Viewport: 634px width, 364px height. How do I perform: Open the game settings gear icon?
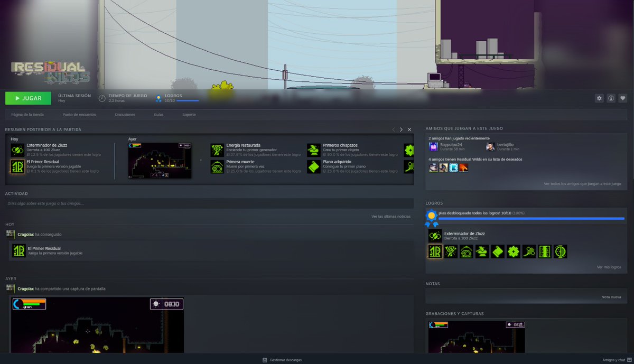tap(599, 98)
